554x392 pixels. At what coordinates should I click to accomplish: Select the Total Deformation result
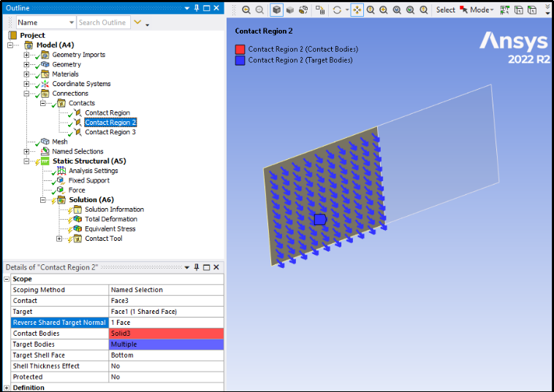(x=111, y=219)
